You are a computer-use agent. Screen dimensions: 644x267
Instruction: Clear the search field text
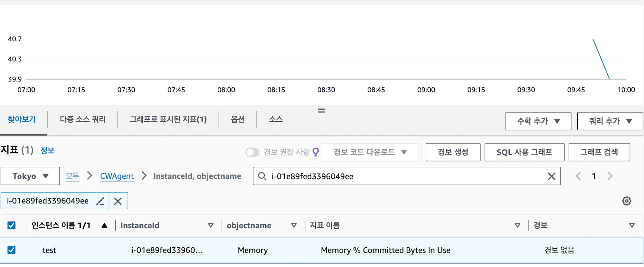point(552,176)
